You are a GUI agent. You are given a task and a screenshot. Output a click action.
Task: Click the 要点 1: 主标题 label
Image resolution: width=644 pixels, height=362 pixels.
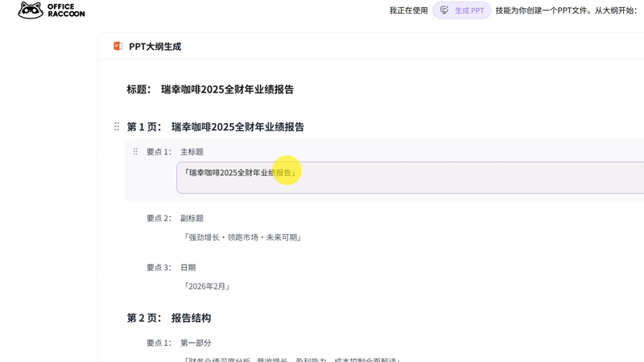pyautogui.click(x=175, y=152)
